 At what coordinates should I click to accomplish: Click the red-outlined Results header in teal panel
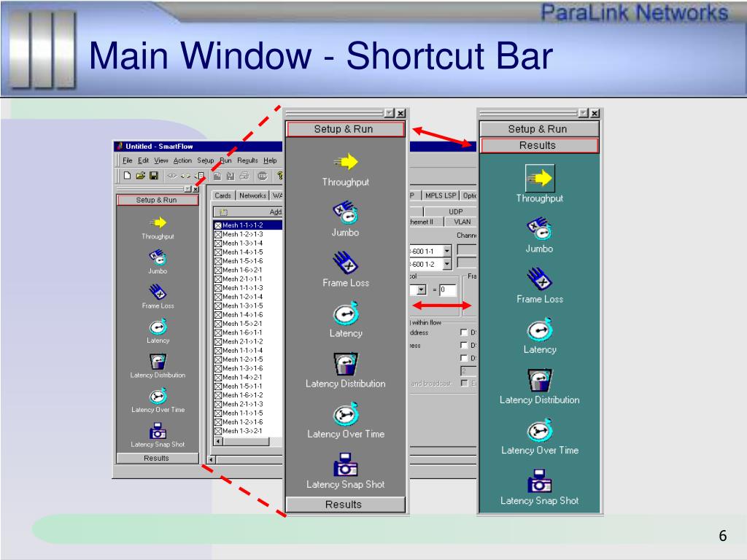tap(539, 145)
